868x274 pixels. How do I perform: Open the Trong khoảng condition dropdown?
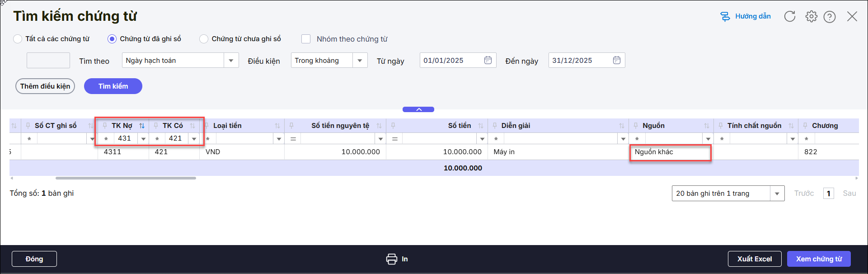coord(360,61)
